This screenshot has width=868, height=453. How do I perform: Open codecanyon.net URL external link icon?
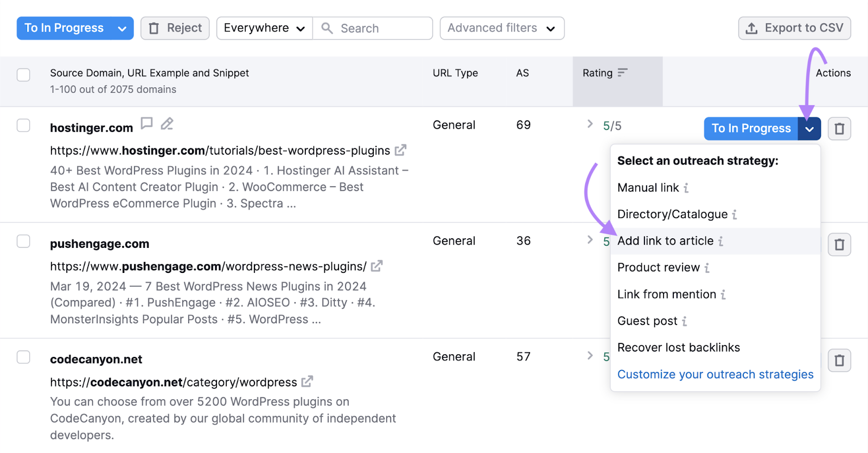(x=307, y=382)
